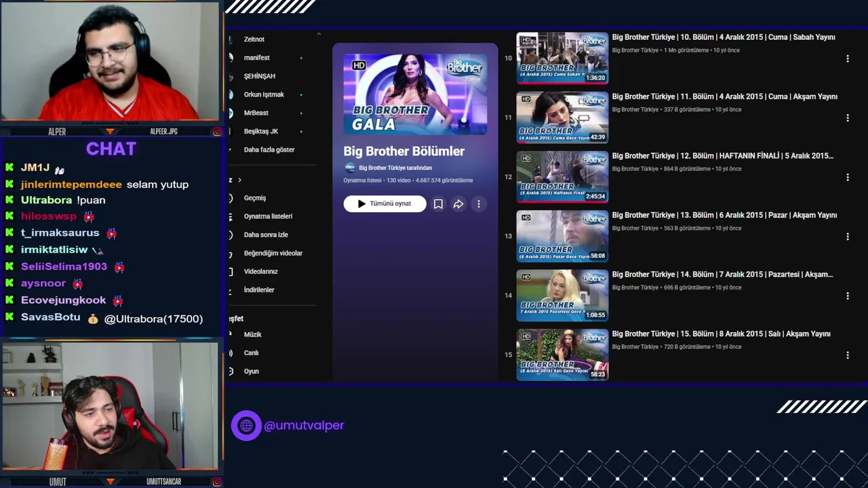Open thumbnail of 11. Bölüm video
868x488 pixels.
(x=562, y=117)
